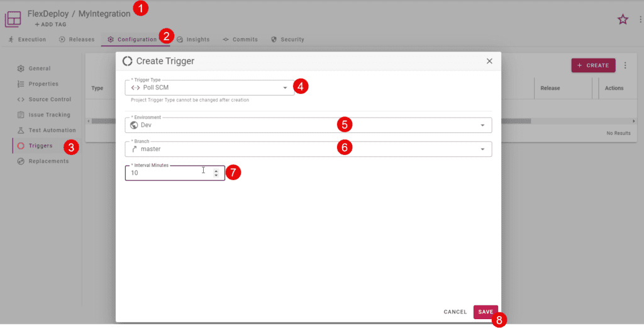
Task: Click the FlexDeploy breadcrumb link
Action: (48, 14)
